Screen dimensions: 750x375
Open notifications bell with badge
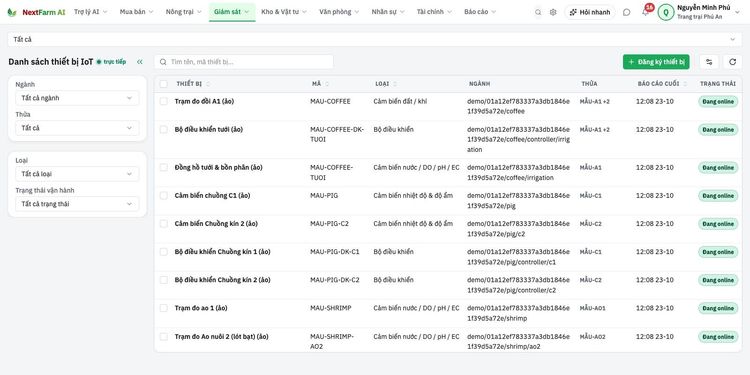coord(646,11)
